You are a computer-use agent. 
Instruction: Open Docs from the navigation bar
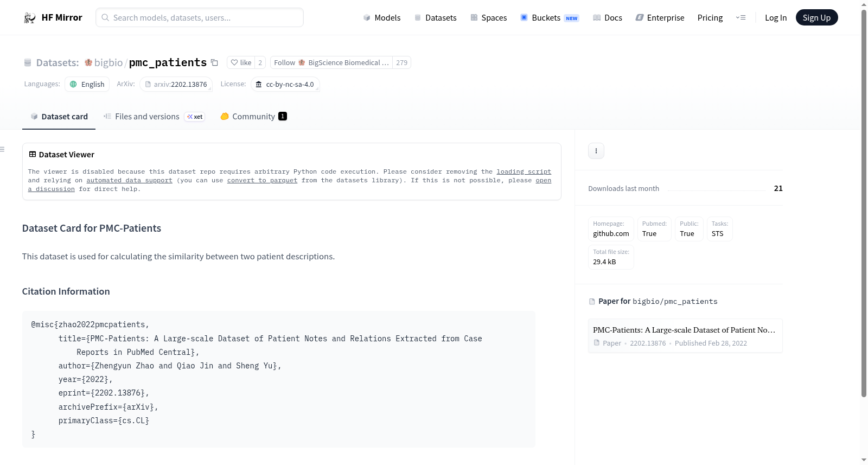[x=608, y=18]
